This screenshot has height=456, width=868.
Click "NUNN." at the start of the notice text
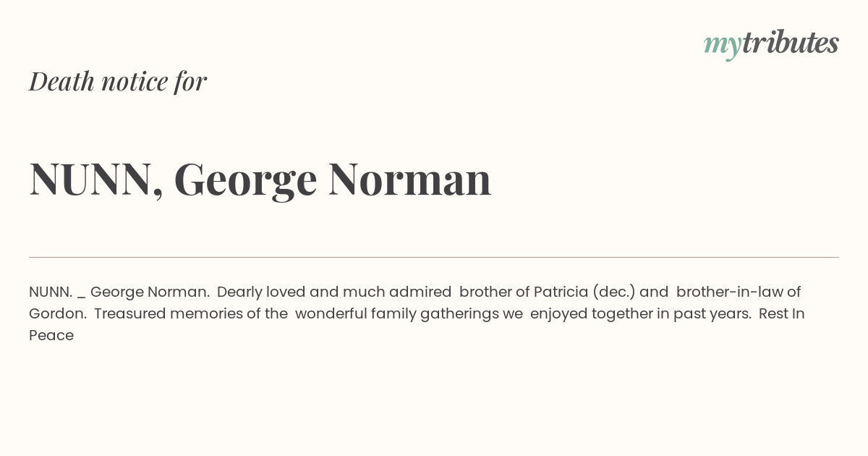(51, 292)
